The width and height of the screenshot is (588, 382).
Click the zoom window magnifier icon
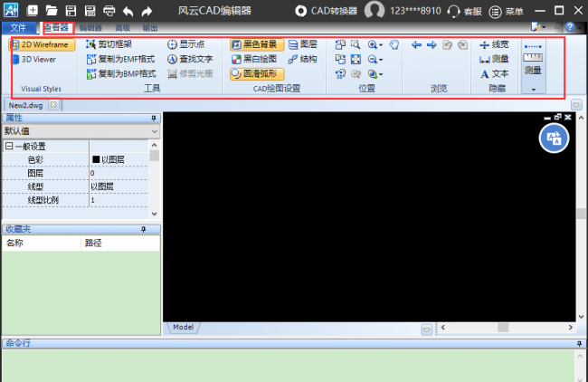point(356,44)
